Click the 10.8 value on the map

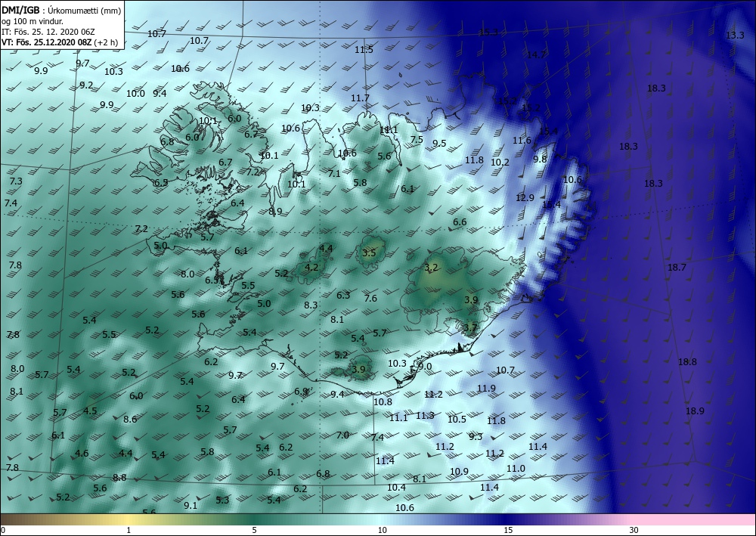[383, 401]
